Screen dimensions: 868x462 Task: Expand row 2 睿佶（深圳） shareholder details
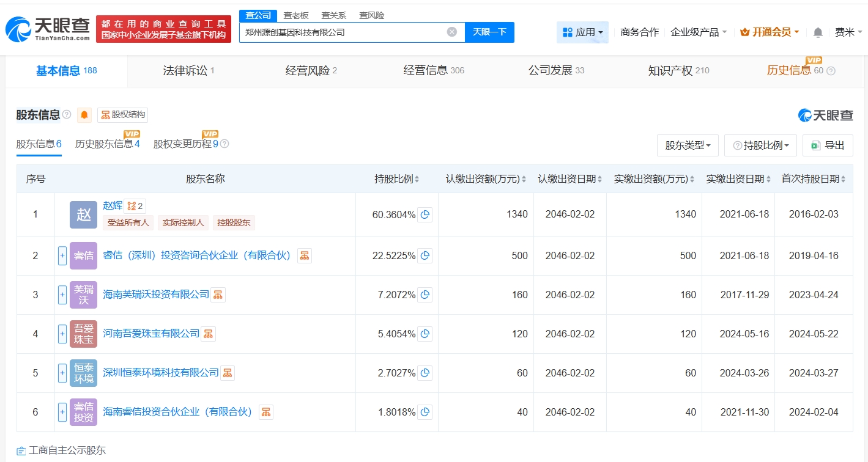[x=62, y=255]
